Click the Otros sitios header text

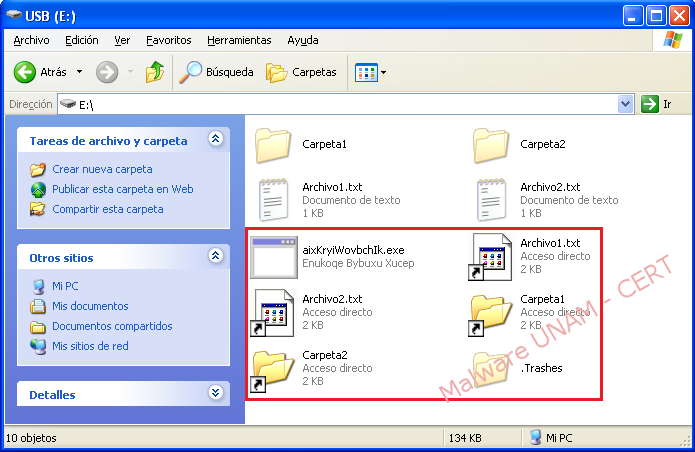coord(61,258)
